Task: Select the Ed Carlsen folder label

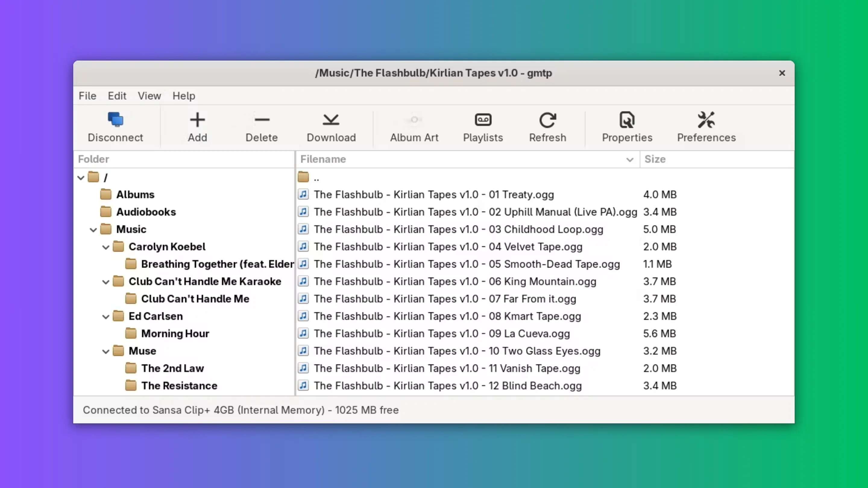Action: click(156, 316)
